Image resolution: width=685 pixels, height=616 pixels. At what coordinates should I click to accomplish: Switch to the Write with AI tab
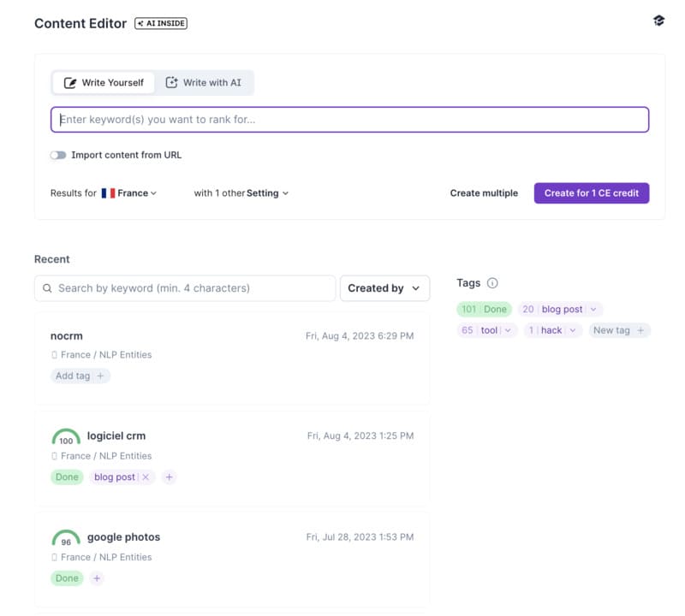click(204, 83)
